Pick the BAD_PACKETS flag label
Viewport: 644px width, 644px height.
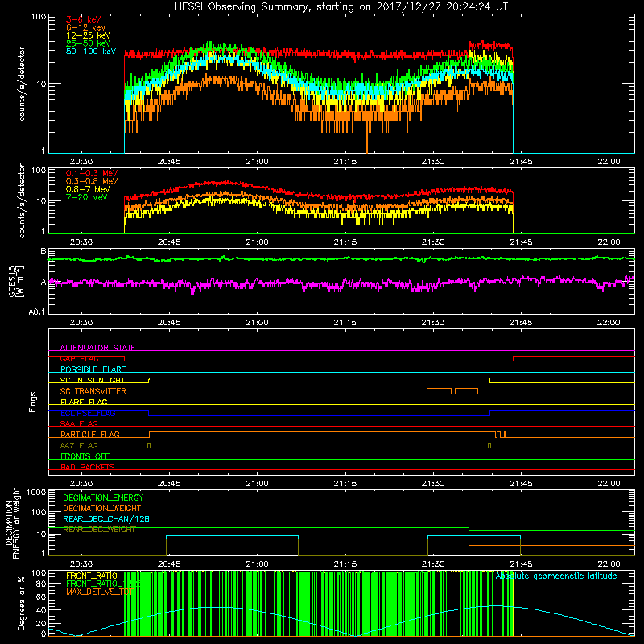click(88, 468)
